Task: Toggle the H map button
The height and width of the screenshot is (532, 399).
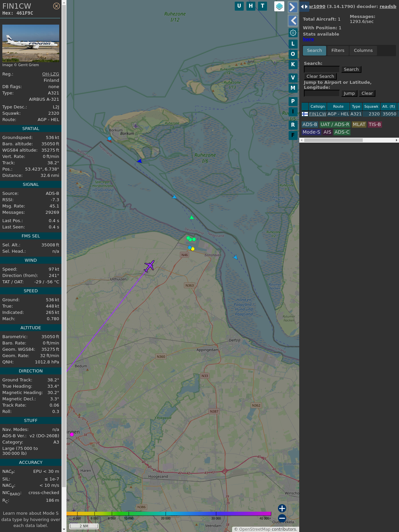Action: click(251, 6)
